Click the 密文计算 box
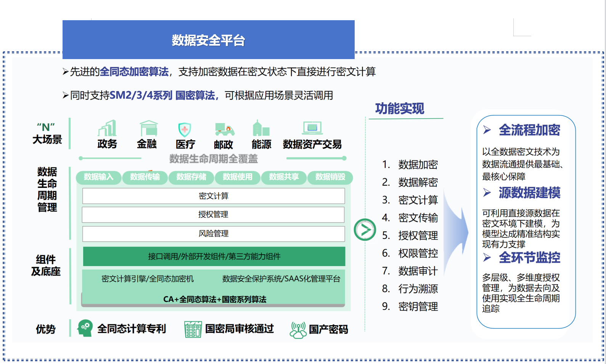Viewport: 606px width, 364px height. coord(214,196)
